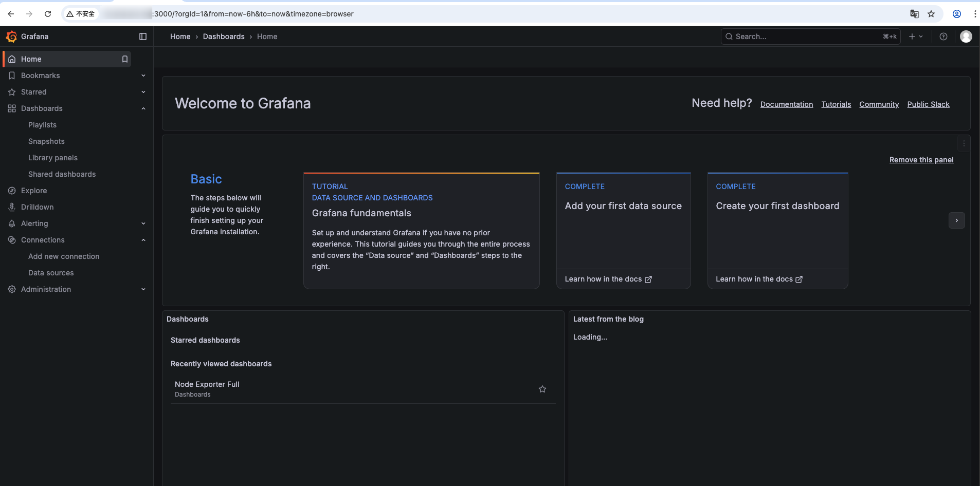
Task: Reload the page in browser
Action: tap(48, 14)
